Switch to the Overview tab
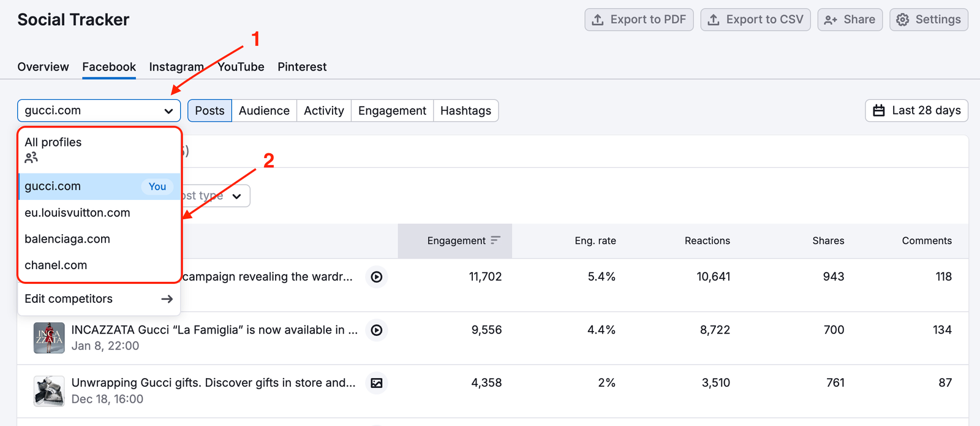980x426 pixels. (43, 67)
